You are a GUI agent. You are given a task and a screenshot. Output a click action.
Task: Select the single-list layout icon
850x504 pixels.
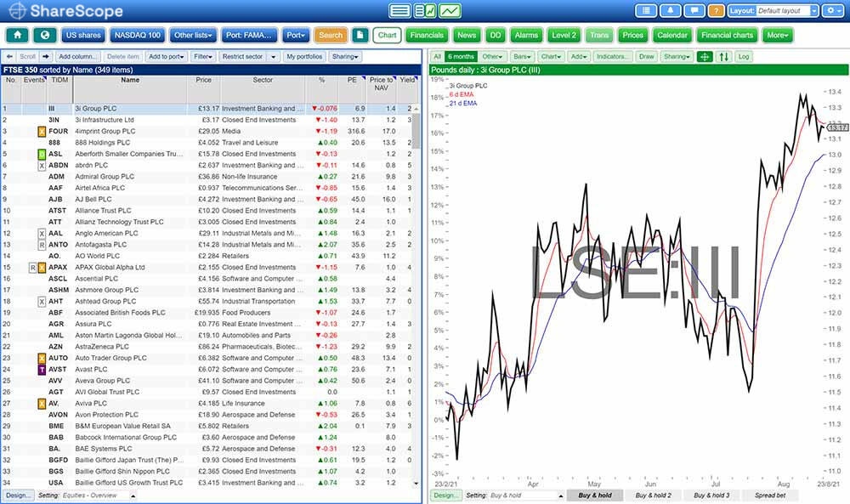[x=399, y=11]
